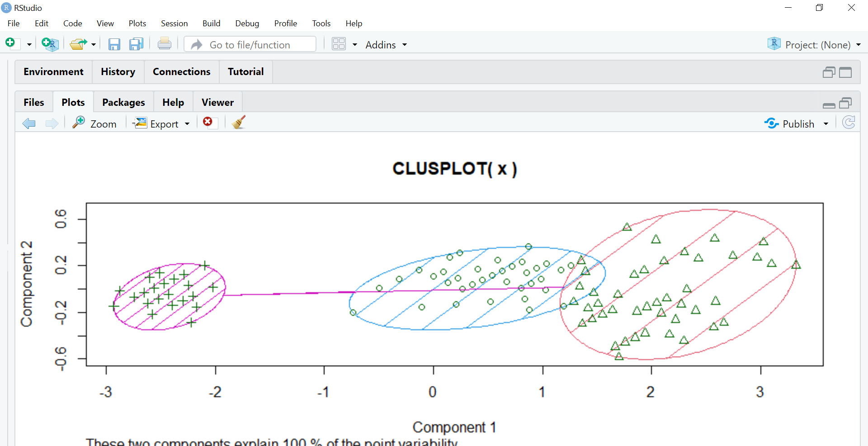Maximize the Environment pane icon

tap(845, 72)
